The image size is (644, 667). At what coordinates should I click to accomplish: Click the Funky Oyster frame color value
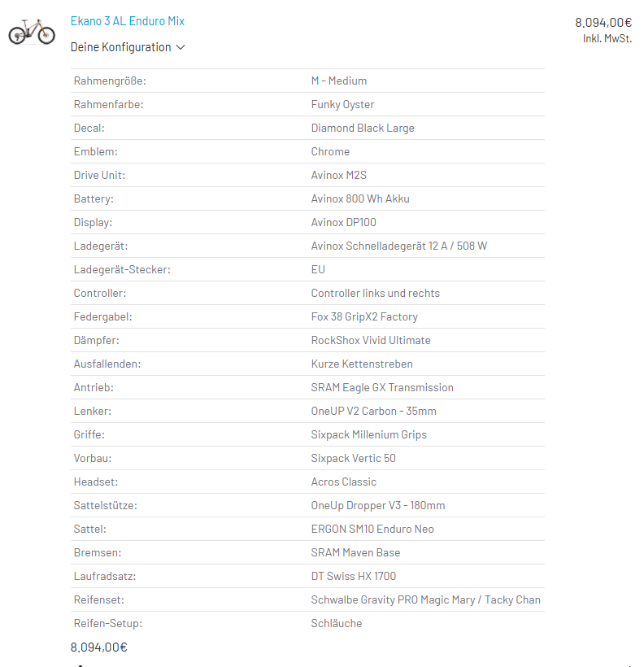[342, 105]
